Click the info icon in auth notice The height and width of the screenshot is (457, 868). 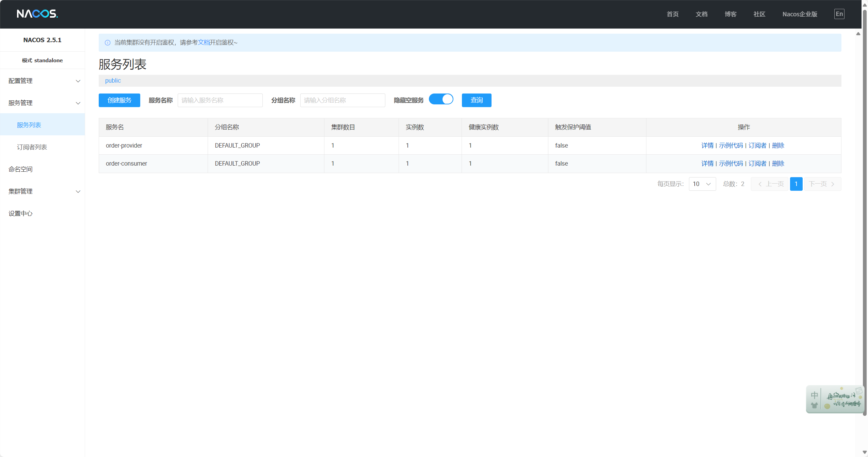[x=108, y=43]
